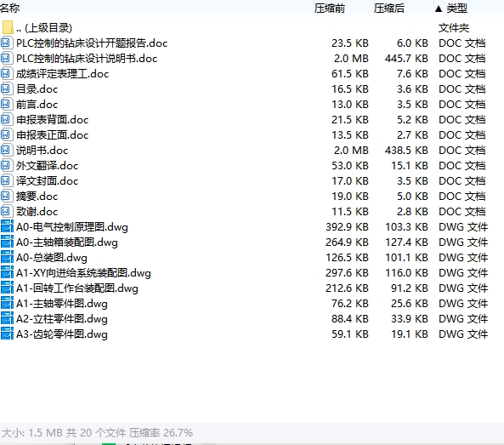This screenshot has height=445, width=504.
Task: Select file 申报表背面.doc
Action: pyautogui.click(x=52, y=120)
